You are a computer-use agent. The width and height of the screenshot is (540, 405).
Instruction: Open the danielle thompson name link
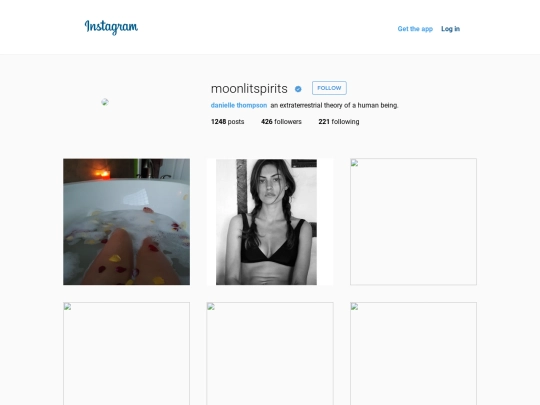point(239,105)
